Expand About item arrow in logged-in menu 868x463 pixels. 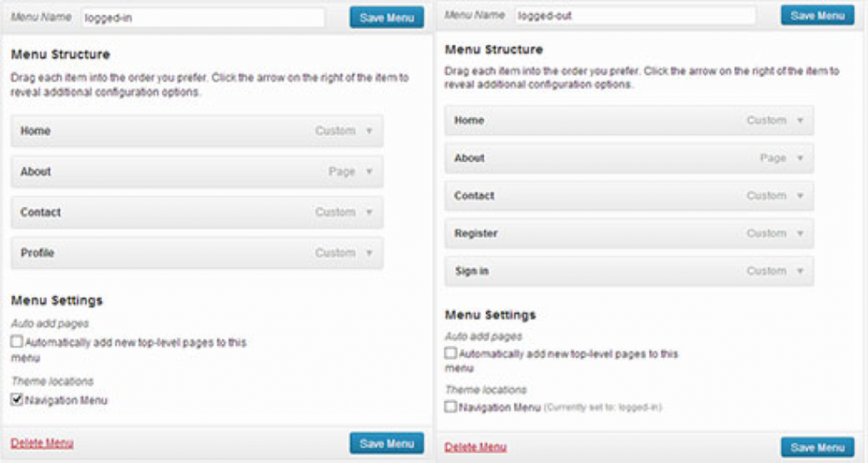click(x=370, y=171)
